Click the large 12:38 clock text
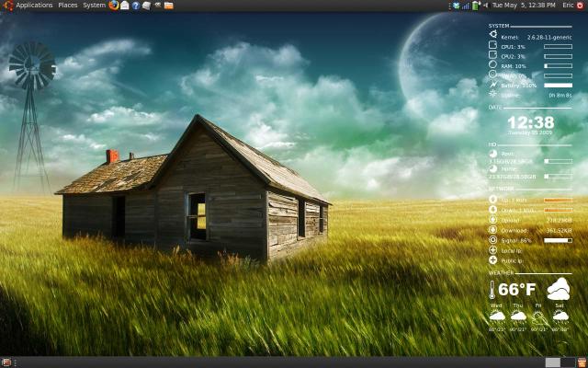The height and width of the screenshot is (368, 588). point(531,122)
